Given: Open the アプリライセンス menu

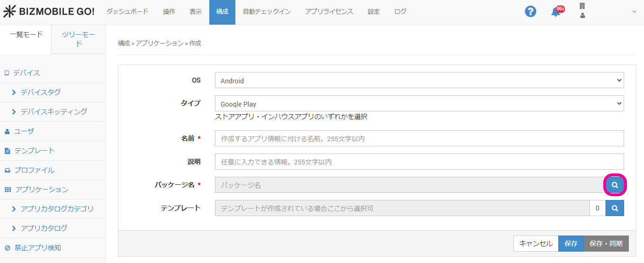Looking at the screenshot, I should (x=329, y=12).
